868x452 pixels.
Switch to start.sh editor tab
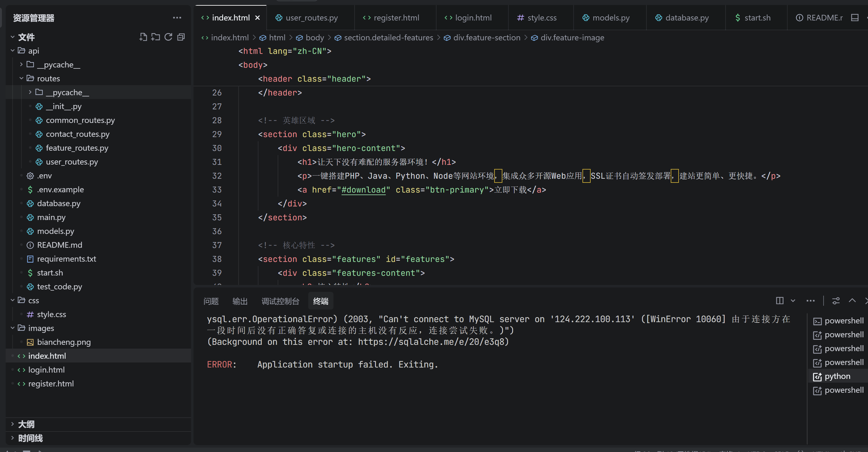tap(756, 18)
